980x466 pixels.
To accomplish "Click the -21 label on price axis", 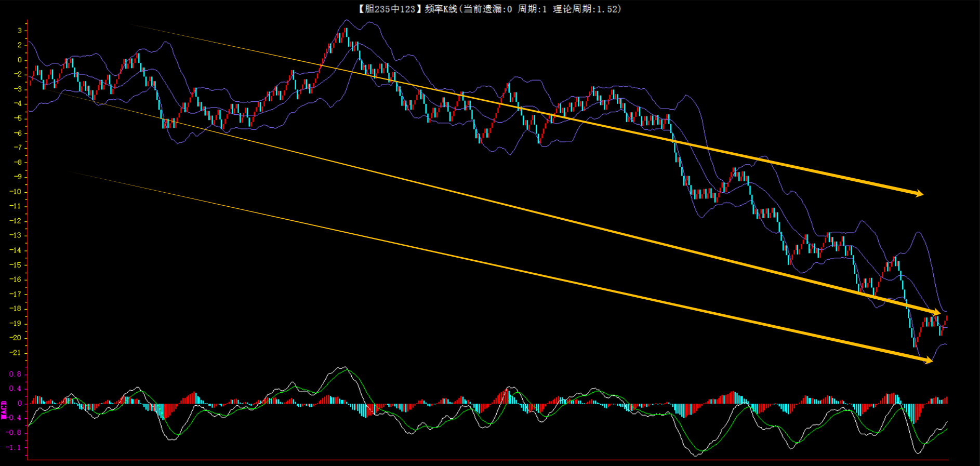I will click(x=16, y=353).
